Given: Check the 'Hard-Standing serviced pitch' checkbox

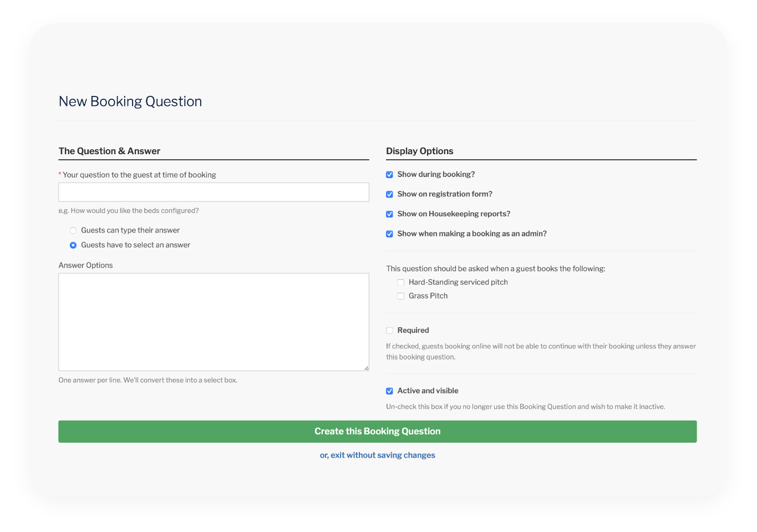Looking at the screenshot, I should [x=401, y=282].
